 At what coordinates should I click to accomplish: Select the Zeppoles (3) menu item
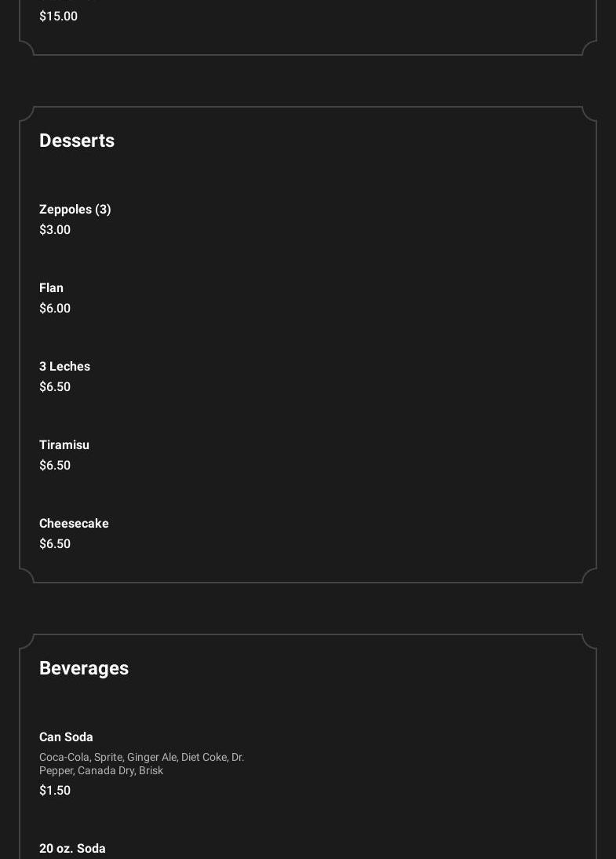75,210
